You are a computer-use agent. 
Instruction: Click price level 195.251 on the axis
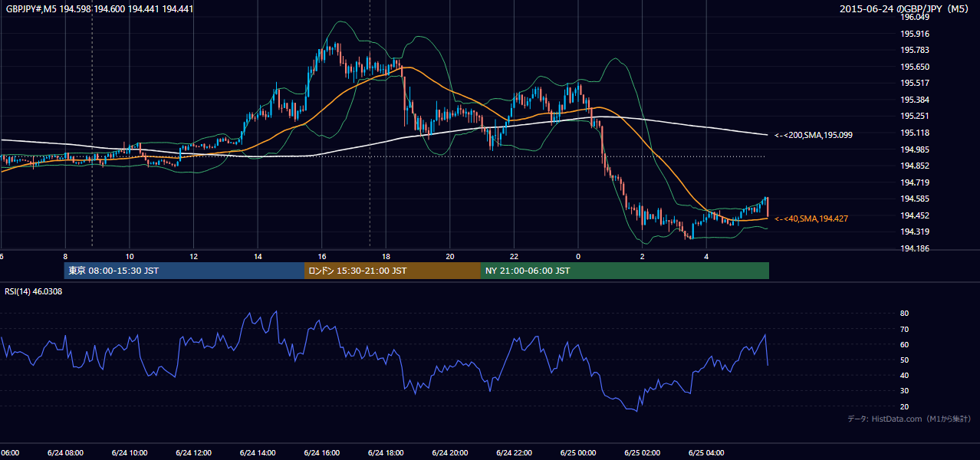[915, 116]
